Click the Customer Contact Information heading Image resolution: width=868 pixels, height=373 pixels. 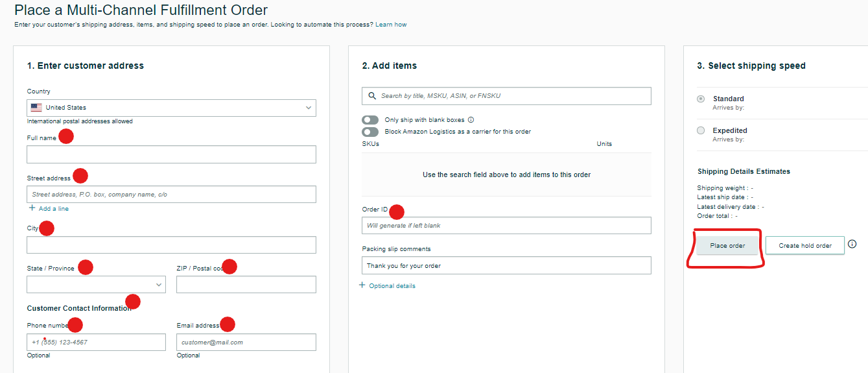point(79,308)
